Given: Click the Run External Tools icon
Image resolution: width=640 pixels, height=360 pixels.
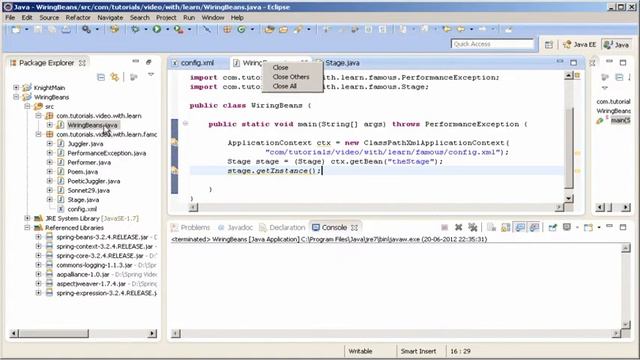Looking at the screenshot, I should click(178, 29).
